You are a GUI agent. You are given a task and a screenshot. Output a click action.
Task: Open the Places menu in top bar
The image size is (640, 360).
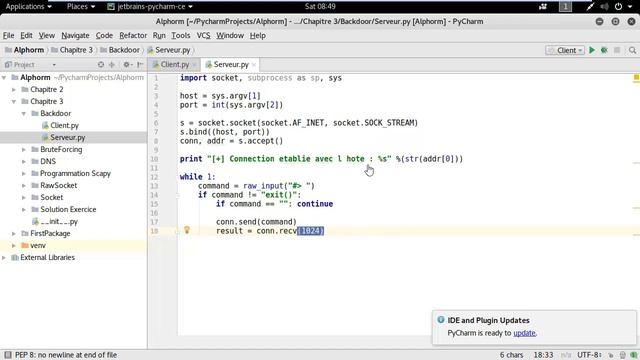81,7
